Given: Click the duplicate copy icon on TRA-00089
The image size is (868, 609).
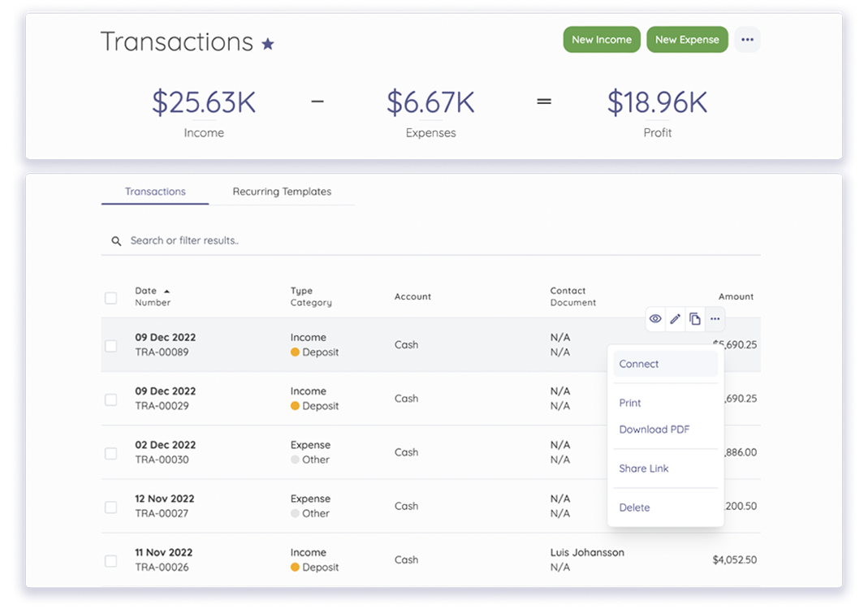Looking at the screenshot, I should [x=695, y=319].
